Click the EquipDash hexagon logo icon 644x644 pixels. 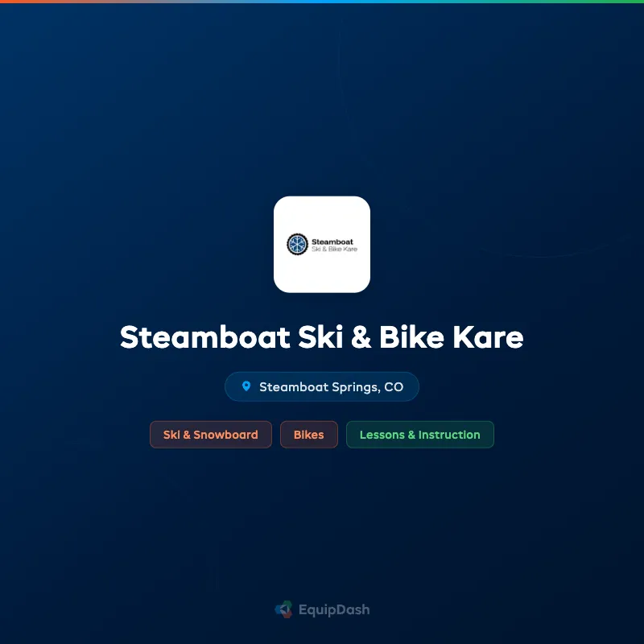pyautogui.click(x=283, y=609)
